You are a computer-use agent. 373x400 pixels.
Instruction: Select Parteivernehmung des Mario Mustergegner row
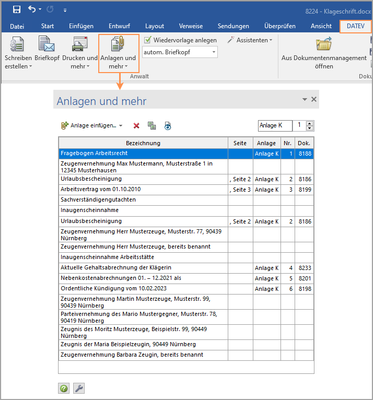pyautogui.click(x=186, y=317)
